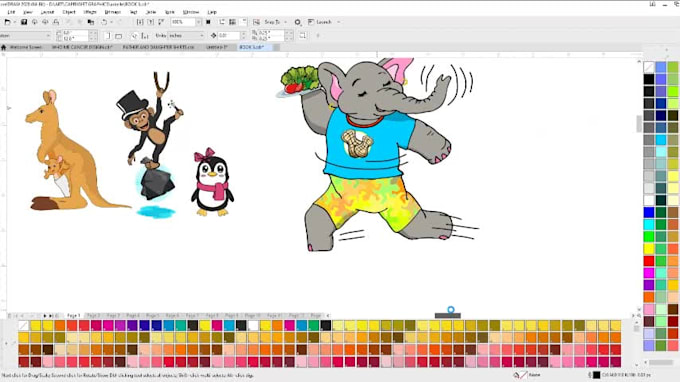Open the Units inches dropdown
The image size is (680, 382).
[x=186, y=36]
